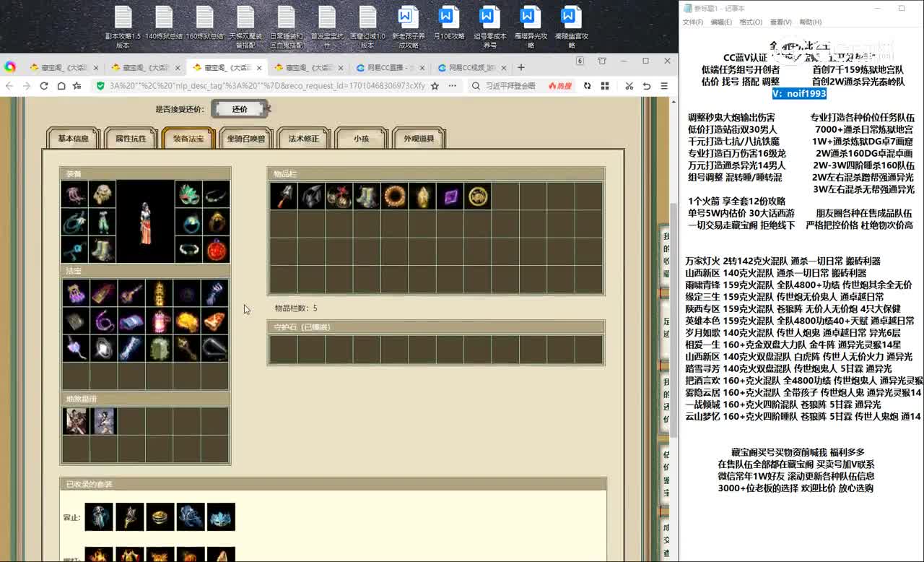Image resolution: width=924 pixels, height=562 pixels.
Task: Click the axe item in the inventory grid
Action: coord(284,196)
